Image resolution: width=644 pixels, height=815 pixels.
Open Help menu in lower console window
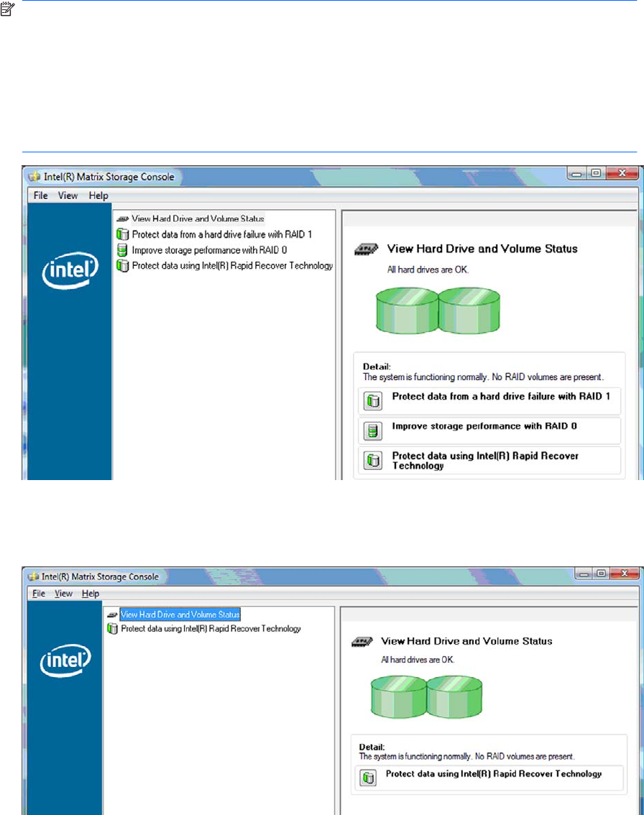91,594
